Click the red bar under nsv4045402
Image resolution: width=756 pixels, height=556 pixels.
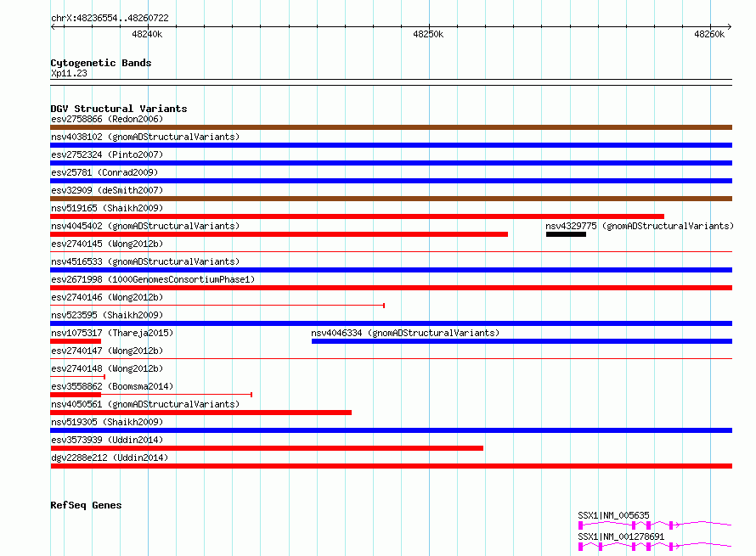pos(279,234)
